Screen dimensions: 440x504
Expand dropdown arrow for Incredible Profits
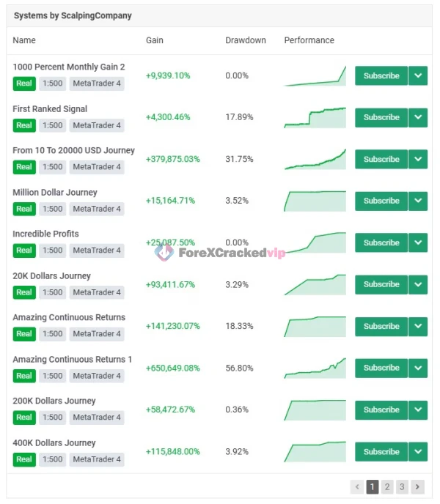(418, 242)
